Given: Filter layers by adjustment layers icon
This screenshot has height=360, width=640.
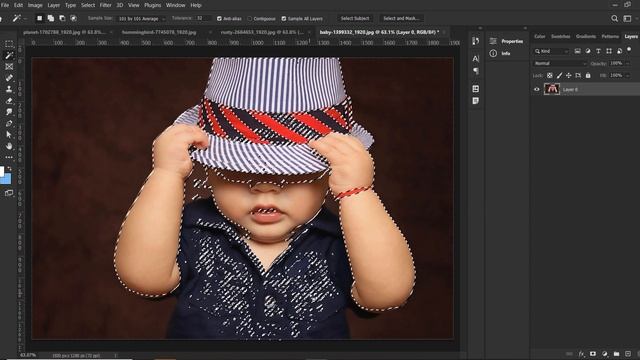Looking at the screenshot, I should tap(588, 51).
